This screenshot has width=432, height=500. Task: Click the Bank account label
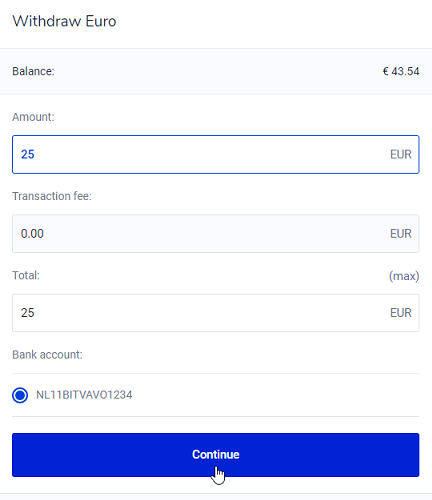[47, 355]
